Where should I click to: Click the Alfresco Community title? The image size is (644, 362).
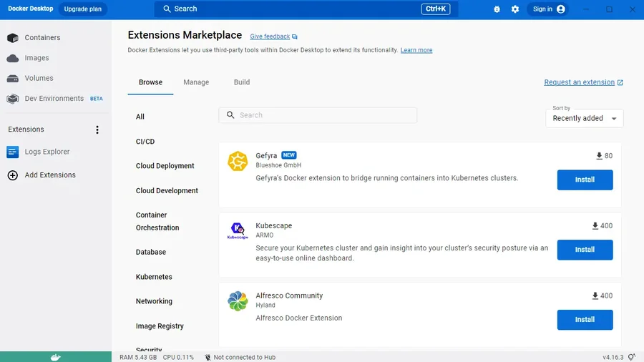pyautogui.click(x=289, y=296)
